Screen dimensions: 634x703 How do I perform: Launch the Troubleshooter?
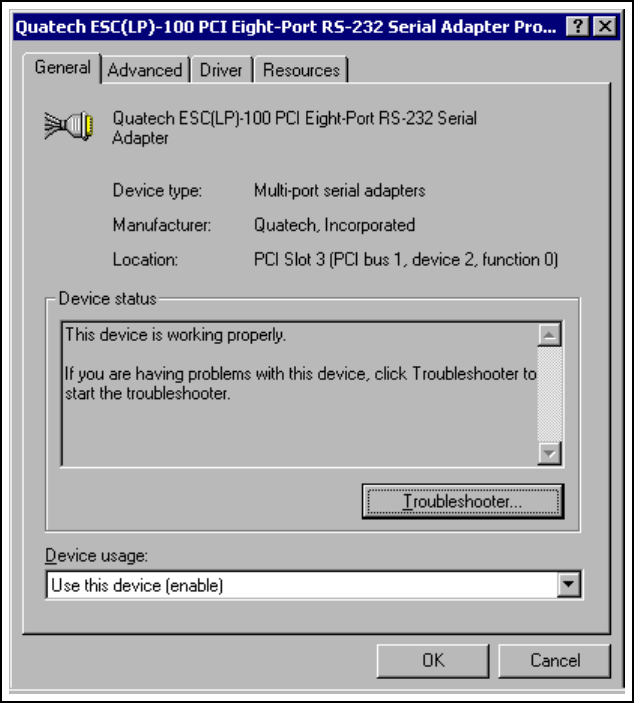463,501
